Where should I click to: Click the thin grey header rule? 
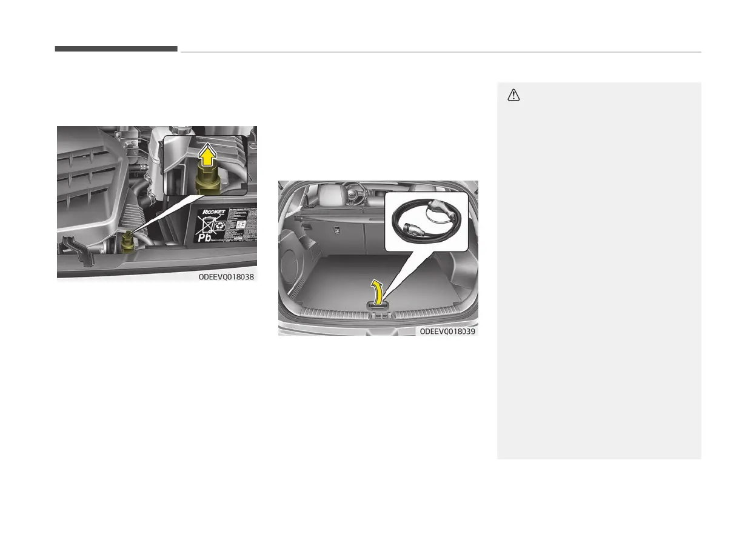(x=441, y=52)
